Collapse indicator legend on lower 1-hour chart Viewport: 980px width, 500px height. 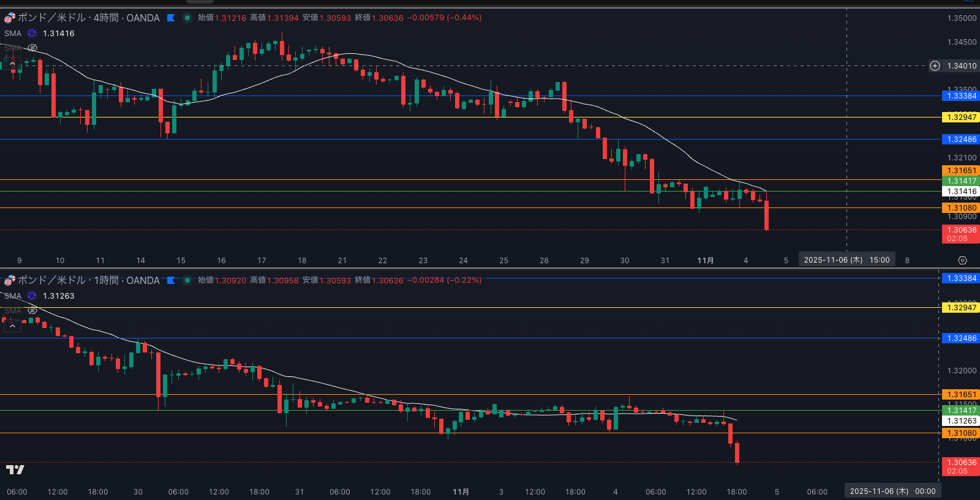[12, 326]
